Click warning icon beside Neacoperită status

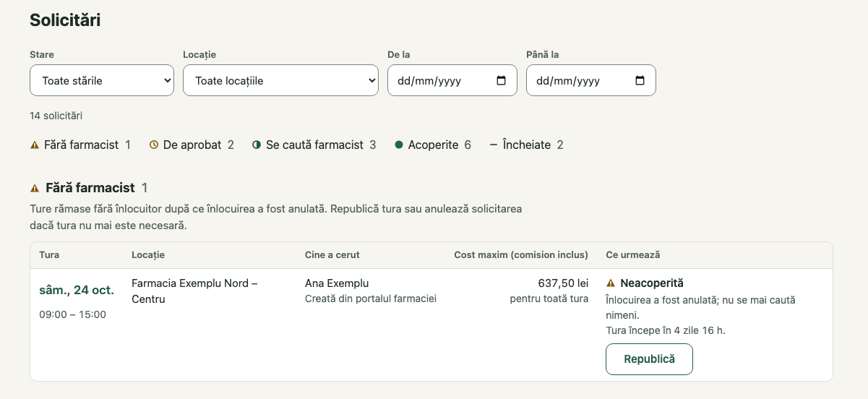click(x=611, y=283)
